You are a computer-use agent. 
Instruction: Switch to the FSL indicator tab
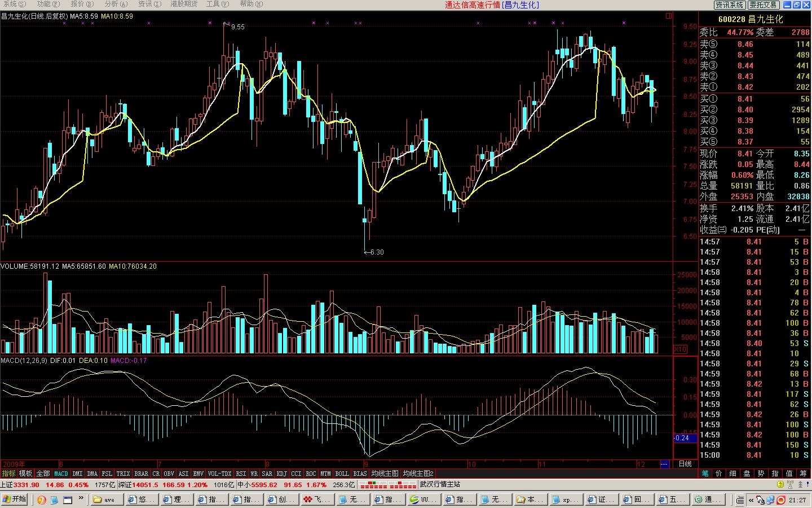click(x=107, y=474)
